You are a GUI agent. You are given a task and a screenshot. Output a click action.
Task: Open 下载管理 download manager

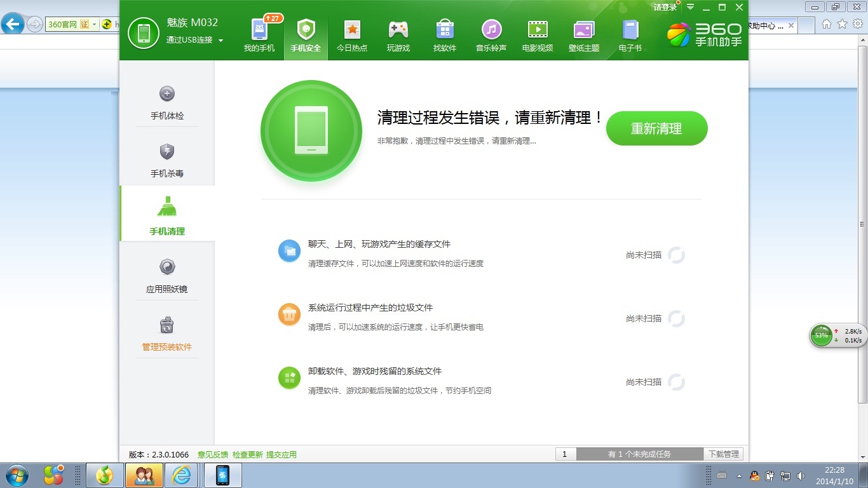pos(724,454)
